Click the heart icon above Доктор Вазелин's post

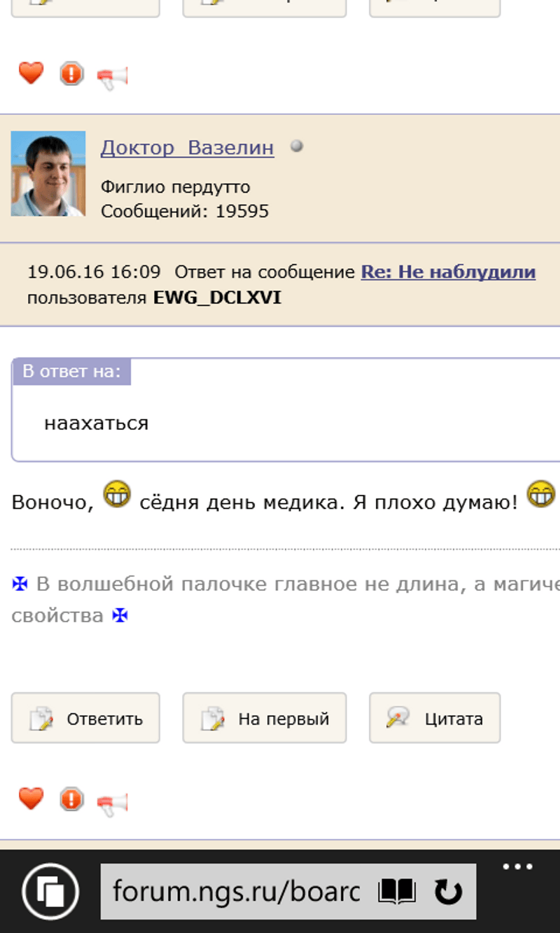[x=31, y=73]
